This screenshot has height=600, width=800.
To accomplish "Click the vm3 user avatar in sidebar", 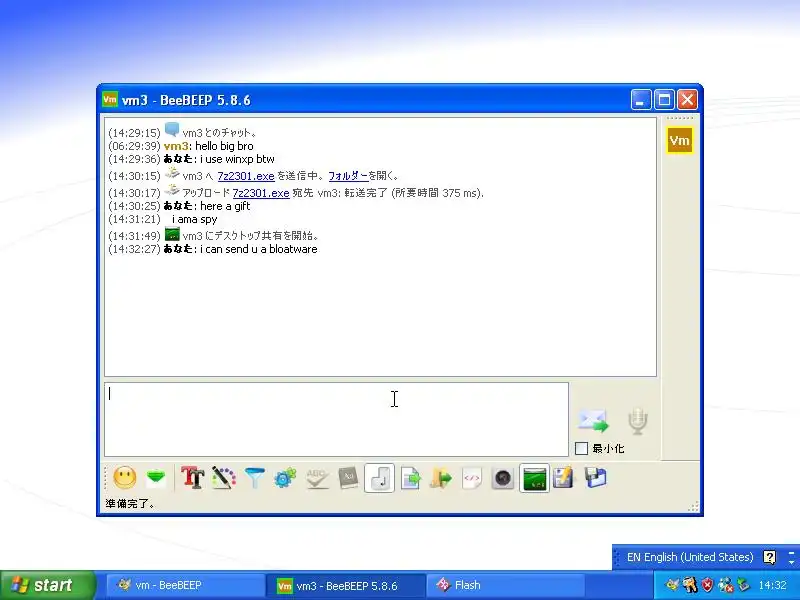I will click(680, 140).
